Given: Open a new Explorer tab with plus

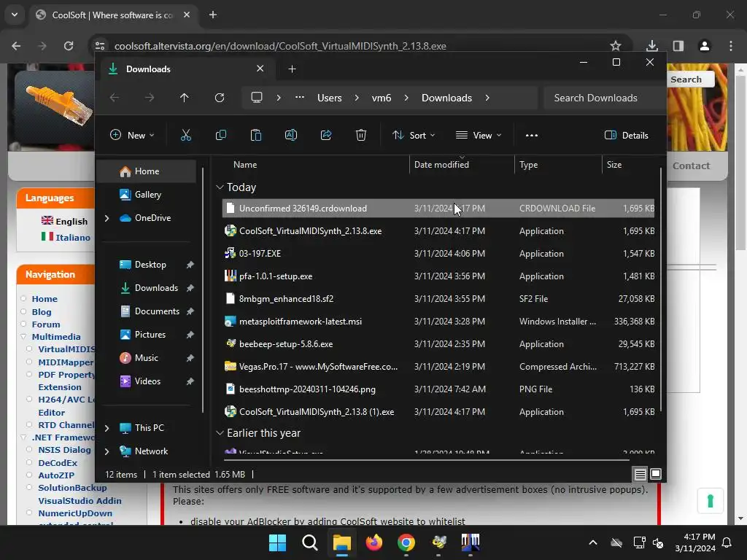Looking at the screenshot, I should (x=292, y=69).
